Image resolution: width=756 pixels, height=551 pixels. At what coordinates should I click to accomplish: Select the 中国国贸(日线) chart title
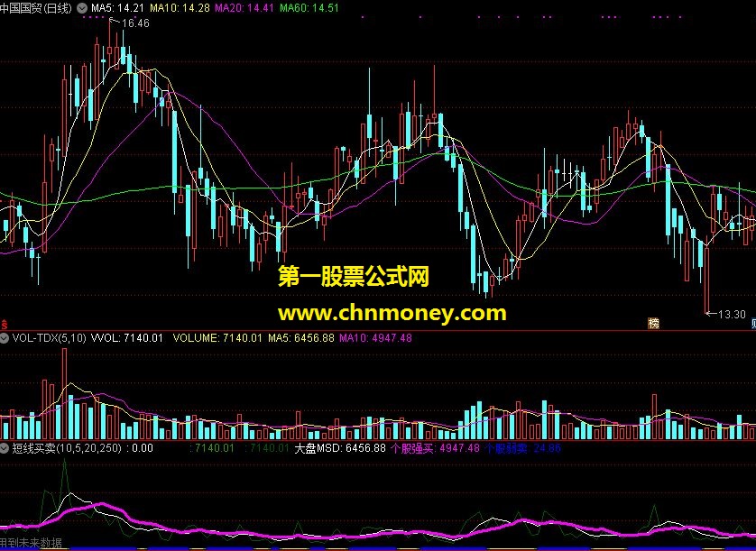click(37, 8)
